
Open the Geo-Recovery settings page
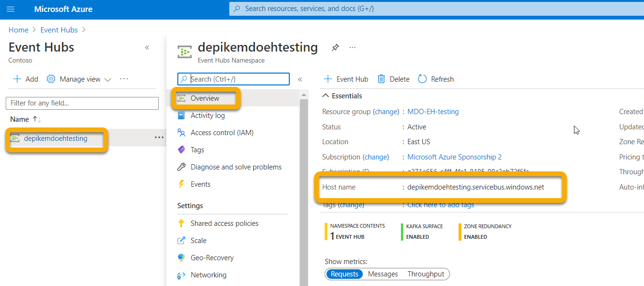coord(212,258)
